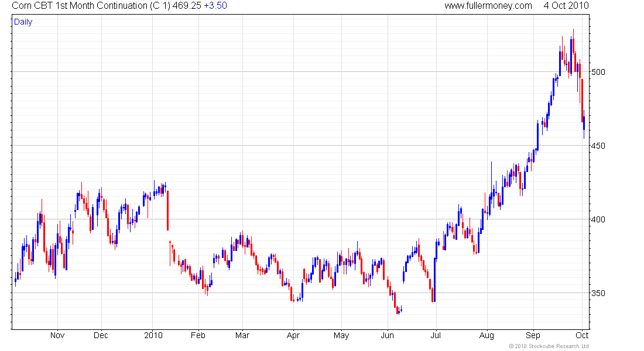This screenshot has height=351, width=644.
Task: Click the 450 price axis label
Action: click(598, 146)
